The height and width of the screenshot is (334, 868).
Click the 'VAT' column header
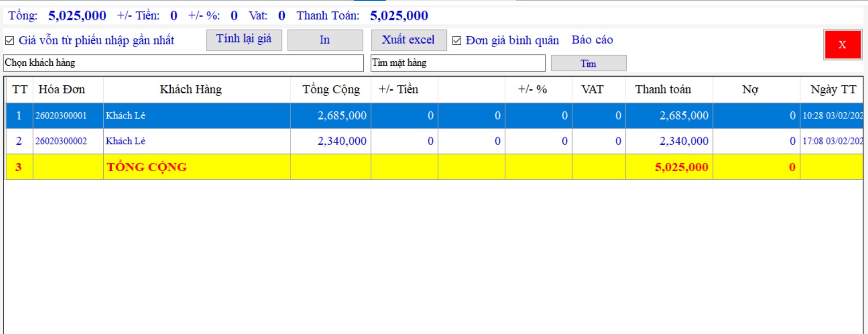tap(592, 90)
